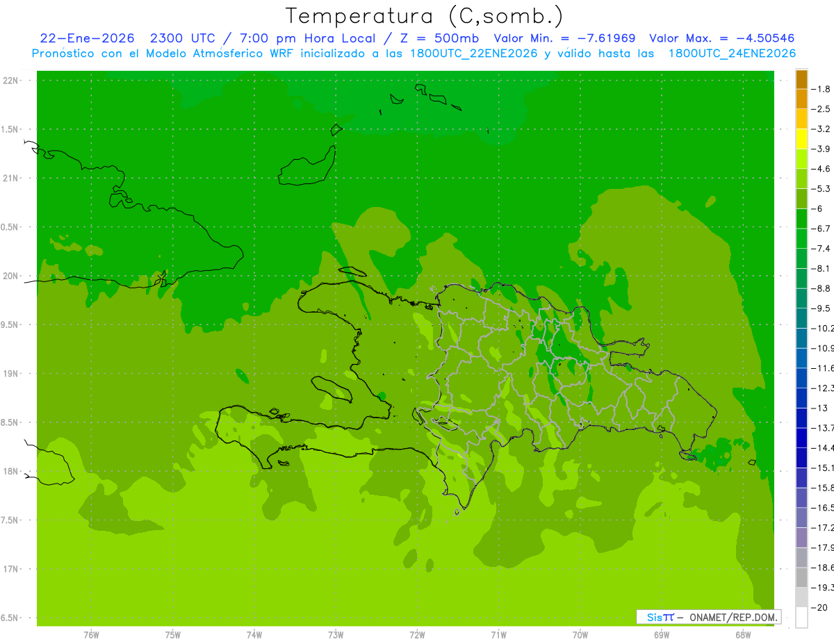This screenshot has height=644, width=834.
Task: Click the '-7.4' colorbar value
Action: coord(821,249)
